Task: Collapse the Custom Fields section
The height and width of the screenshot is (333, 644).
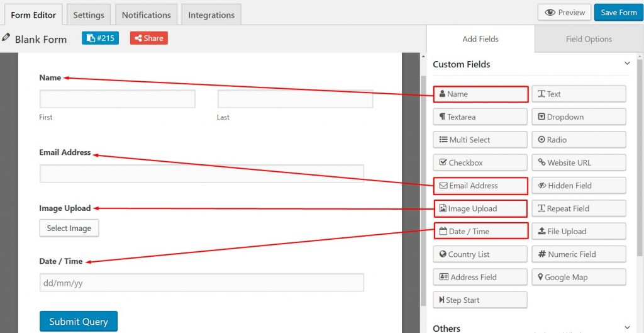Action: point(627,64)
